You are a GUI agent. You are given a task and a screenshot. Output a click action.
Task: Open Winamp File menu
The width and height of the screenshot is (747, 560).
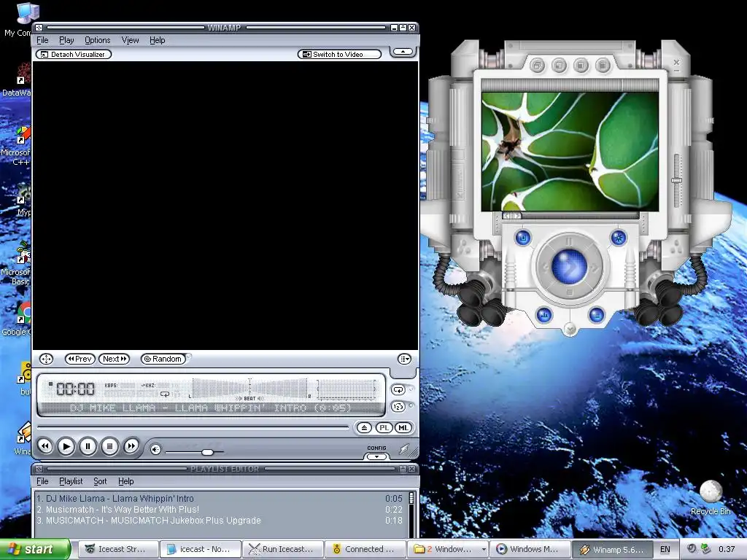tap(42, 40)
